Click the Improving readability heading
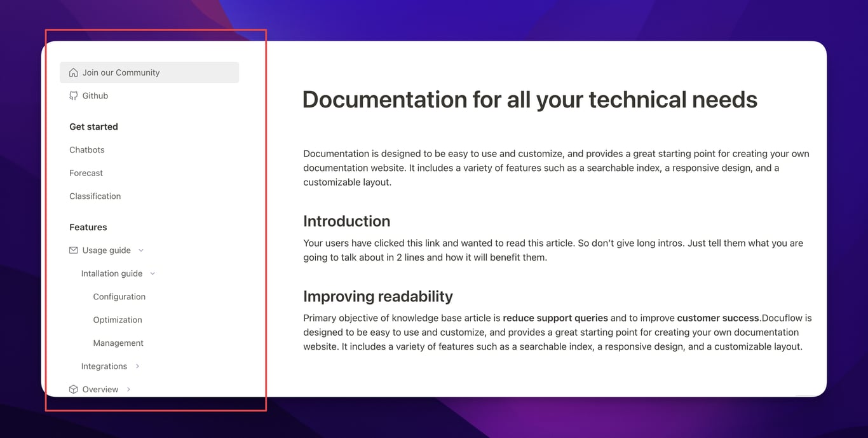 378,296
